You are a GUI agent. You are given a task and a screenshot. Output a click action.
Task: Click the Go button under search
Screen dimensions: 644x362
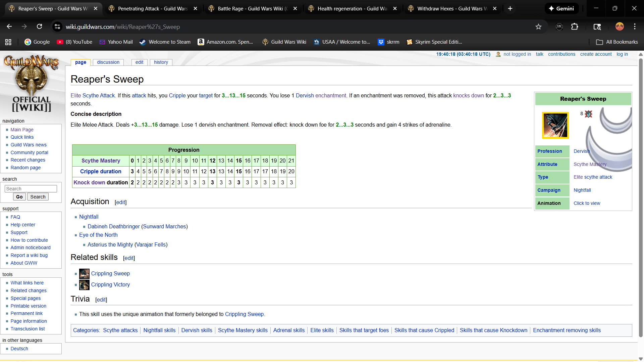(19, 197)
